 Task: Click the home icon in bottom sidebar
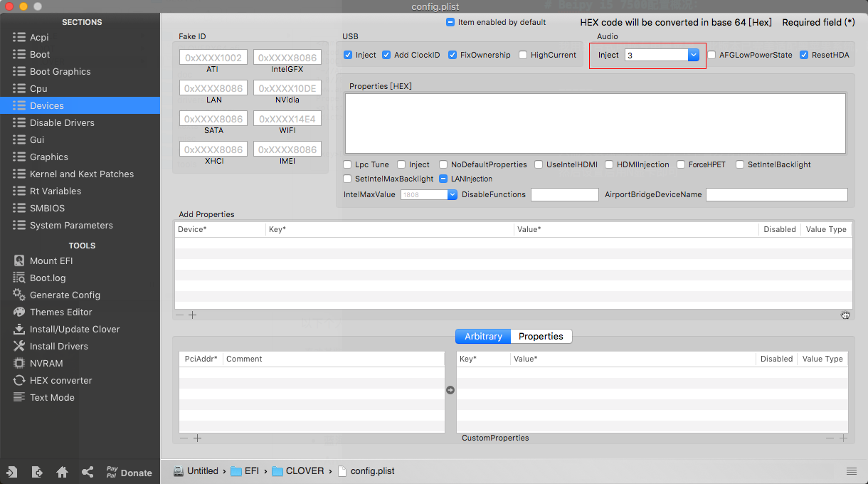(x=62, y=472)
